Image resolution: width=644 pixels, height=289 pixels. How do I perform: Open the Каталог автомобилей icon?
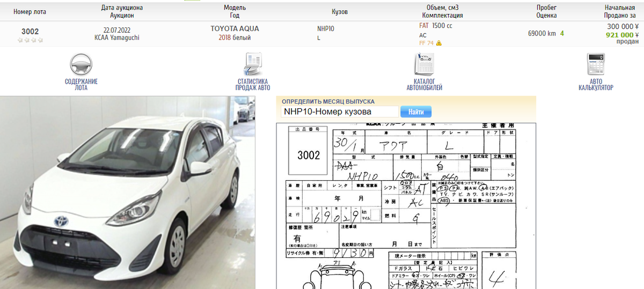click(424, 64)
